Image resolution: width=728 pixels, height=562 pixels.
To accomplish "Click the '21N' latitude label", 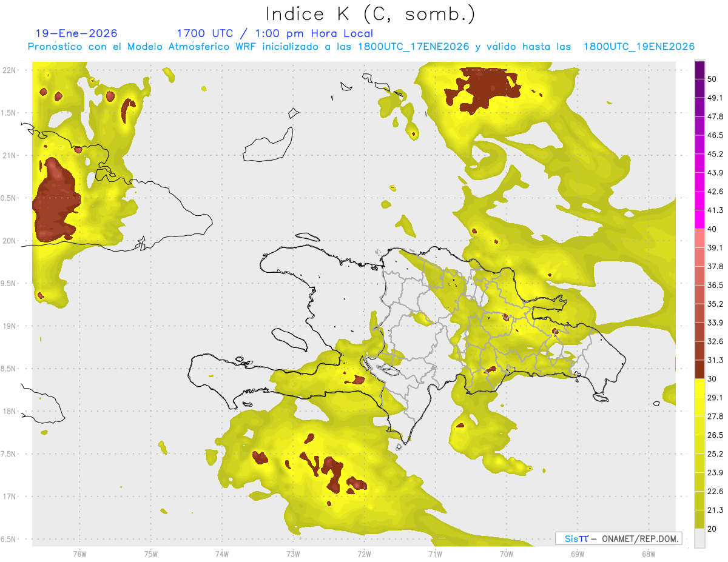I will (8, 155).
